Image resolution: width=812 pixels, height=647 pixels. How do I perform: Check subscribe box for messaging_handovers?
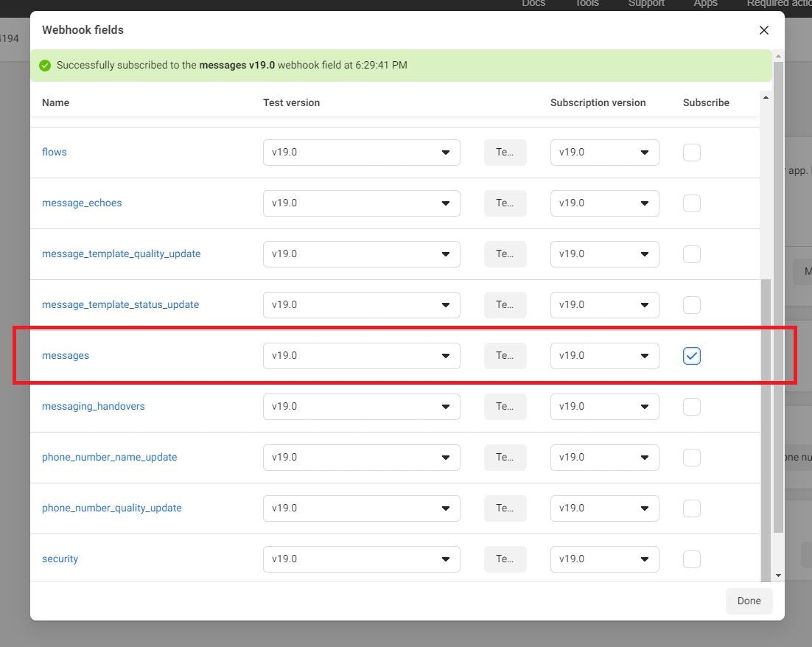[x=691, y=406]
